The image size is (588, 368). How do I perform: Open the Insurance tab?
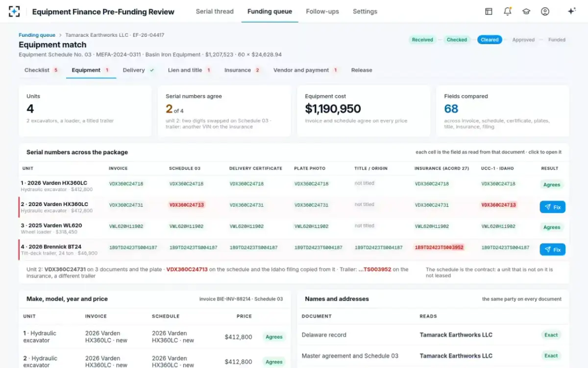242,70
